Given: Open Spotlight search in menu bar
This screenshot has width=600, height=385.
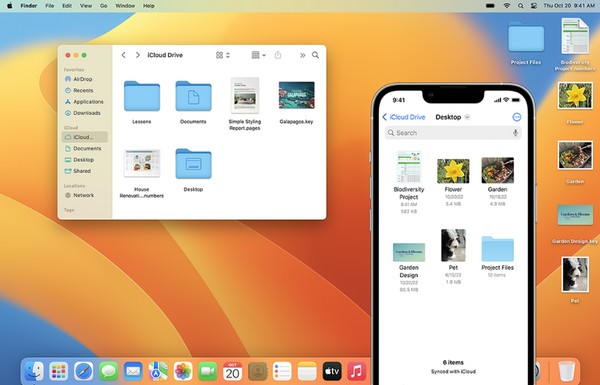Looking at the screenshot, I should click(x=521, y=6).
